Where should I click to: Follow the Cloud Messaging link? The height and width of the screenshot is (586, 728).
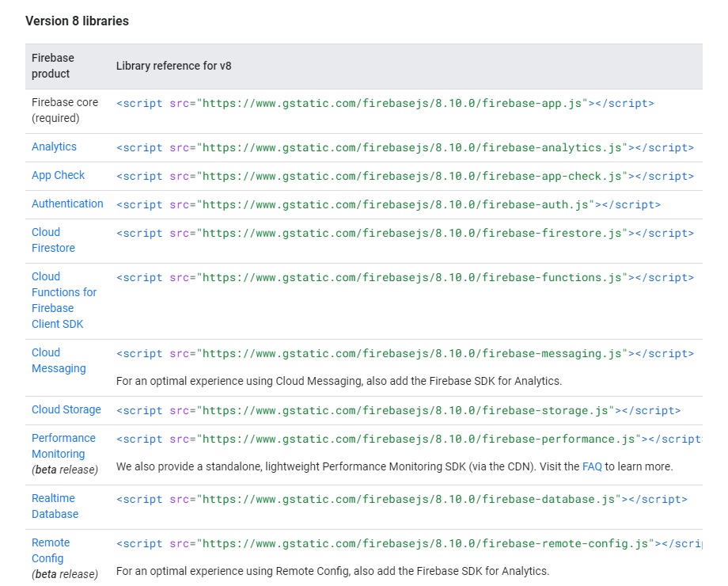[x=59, y=360]
